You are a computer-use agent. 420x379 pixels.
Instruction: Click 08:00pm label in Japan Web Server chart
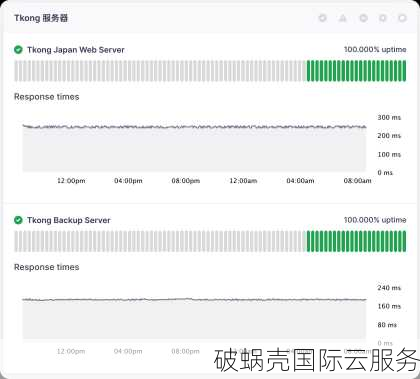click(x=186, y=181)
